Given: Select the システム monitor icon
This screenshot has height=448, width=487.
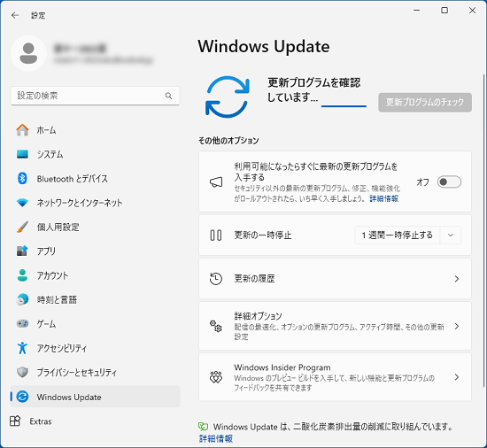Looking at the screenshot, I should (22, 154).
